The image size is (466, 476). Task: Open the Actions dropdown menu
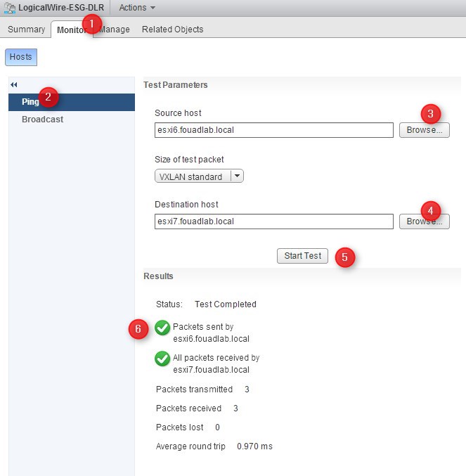pos(137,8)
